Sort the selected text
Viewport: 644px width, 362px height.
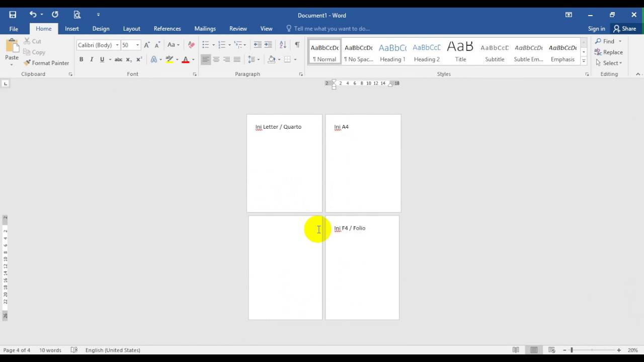point(283,45)
